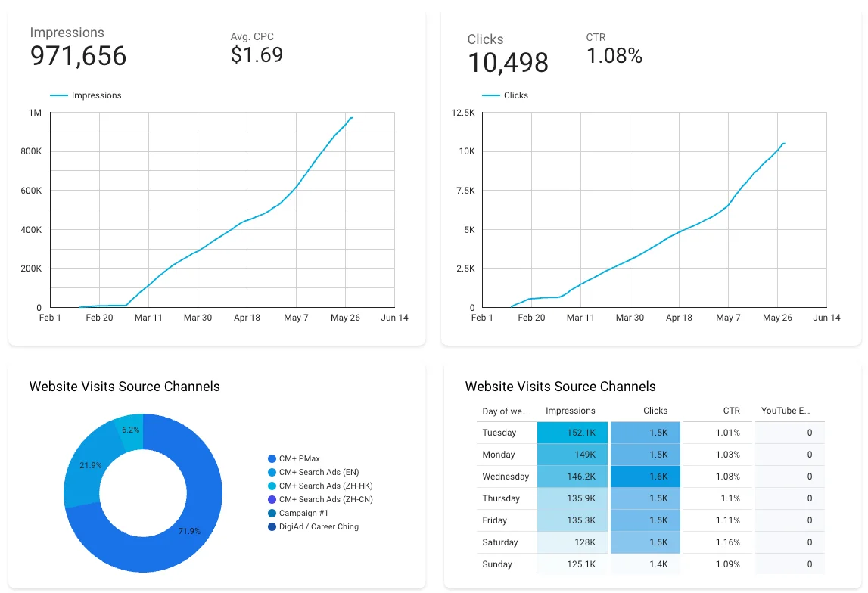868x593 pixels.
Task: Click the truncated YouTube column header
Action: [786, 411]
